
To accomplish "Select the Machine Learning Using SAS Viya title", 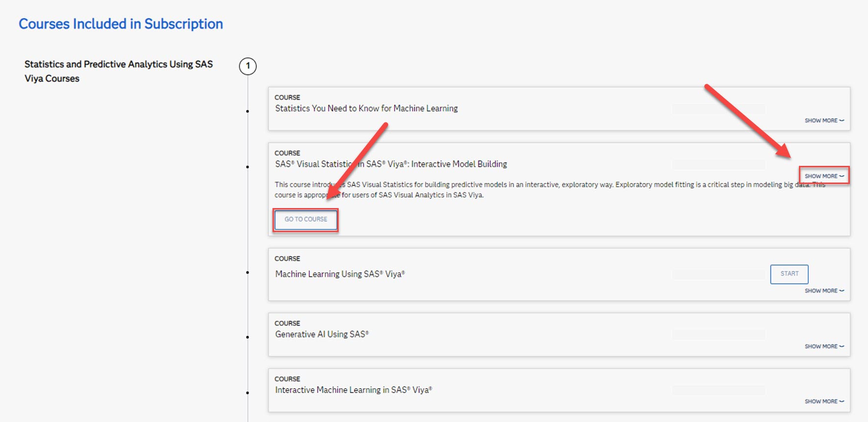I will [340, 274].
